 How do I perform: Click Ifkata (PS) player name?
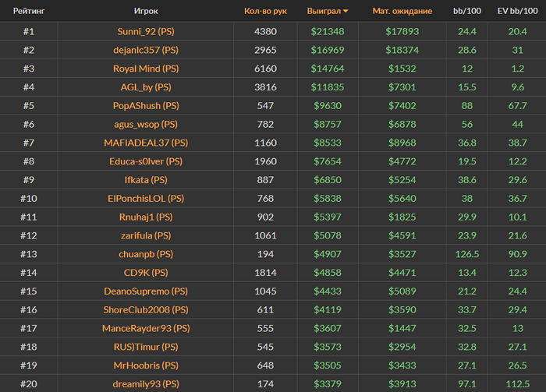point(145,180)
